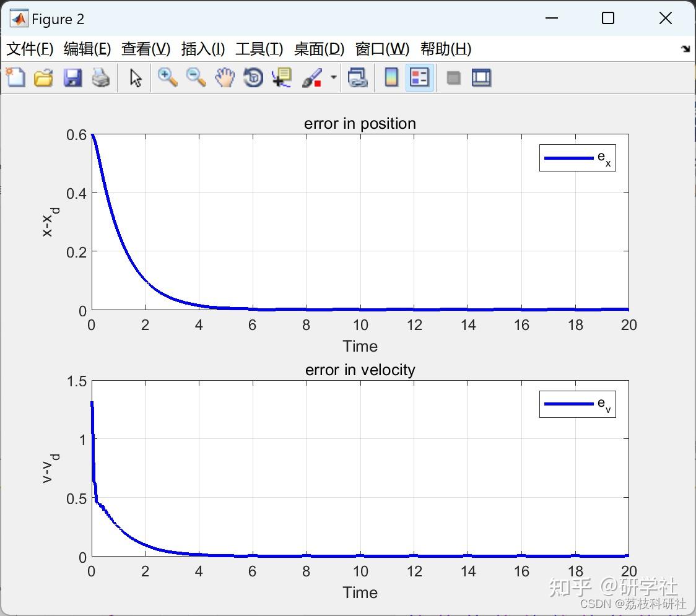Minimize the Figure 2 window
This screenshot has width=696, height=616.
click(x=551, y=18)
